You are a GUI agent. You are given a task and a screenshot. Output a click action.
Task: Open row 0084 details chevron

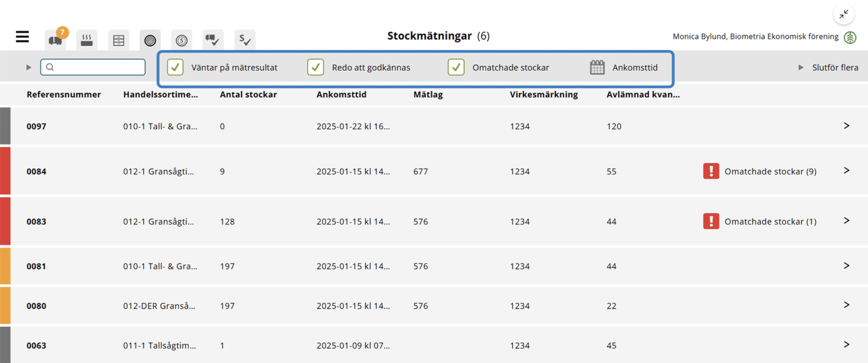[x=846, y=171]
